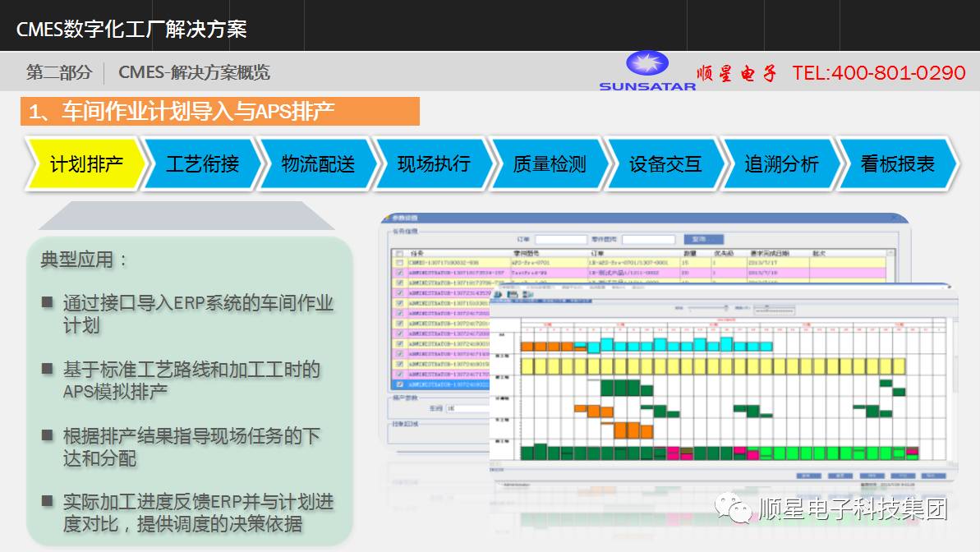This screenshot has width=980, height=552.
Task: Click the TEL:400-801-0290 phone number
Action: [x=878, y=73]
